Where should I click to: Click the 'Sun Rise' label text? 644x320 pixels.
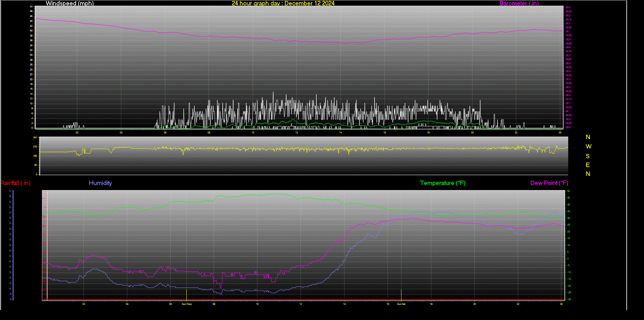(186, 304)
